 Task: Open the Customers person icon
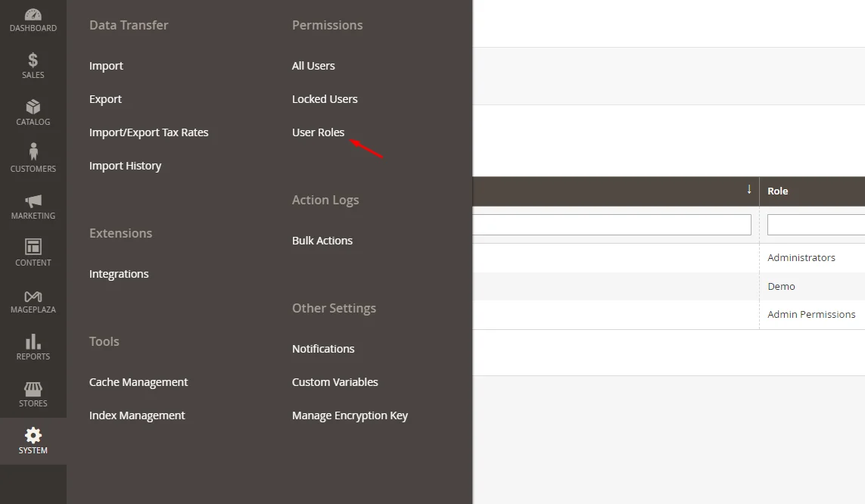pyautogui.click(x=33, y=154)
